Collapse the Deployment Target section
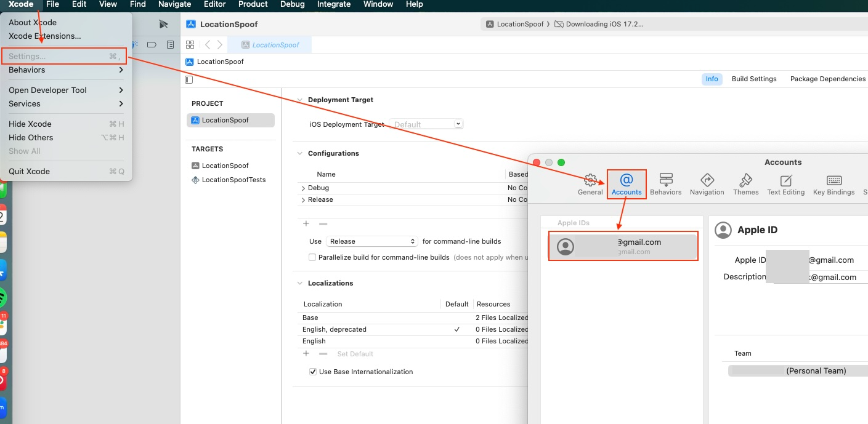 click(x=300, y=100)
